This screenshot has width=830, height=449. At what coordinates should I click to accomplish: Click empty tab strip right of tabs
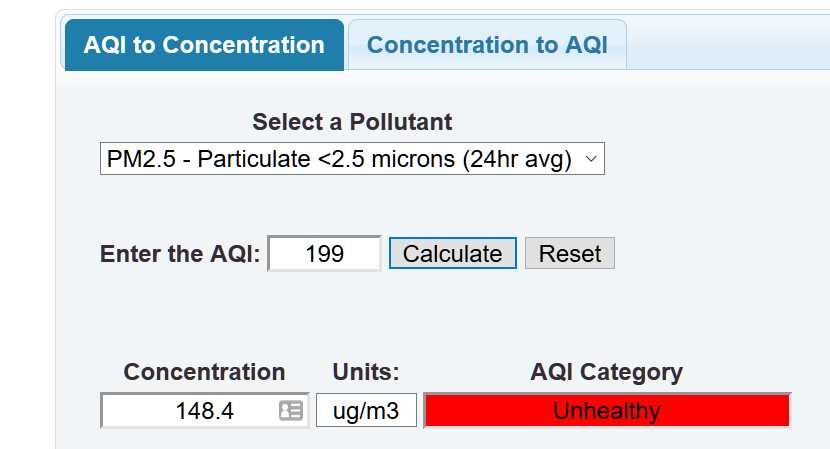tap(728, 44)
